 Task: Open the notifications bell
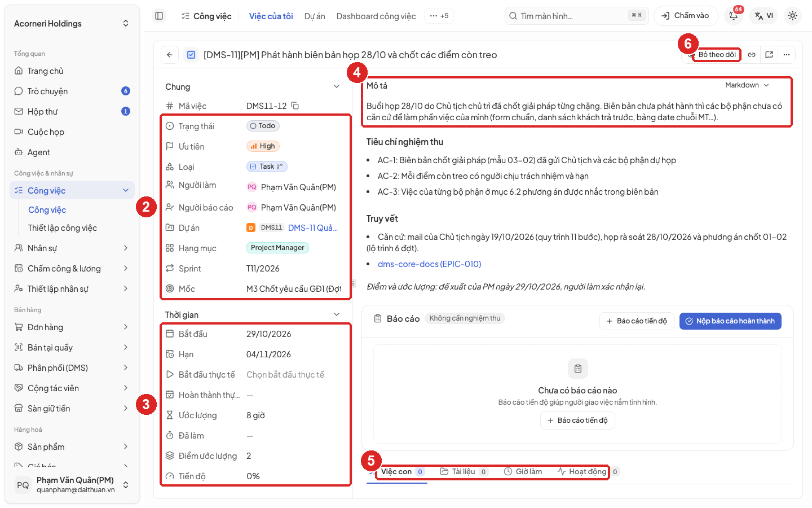click(734, 16)
